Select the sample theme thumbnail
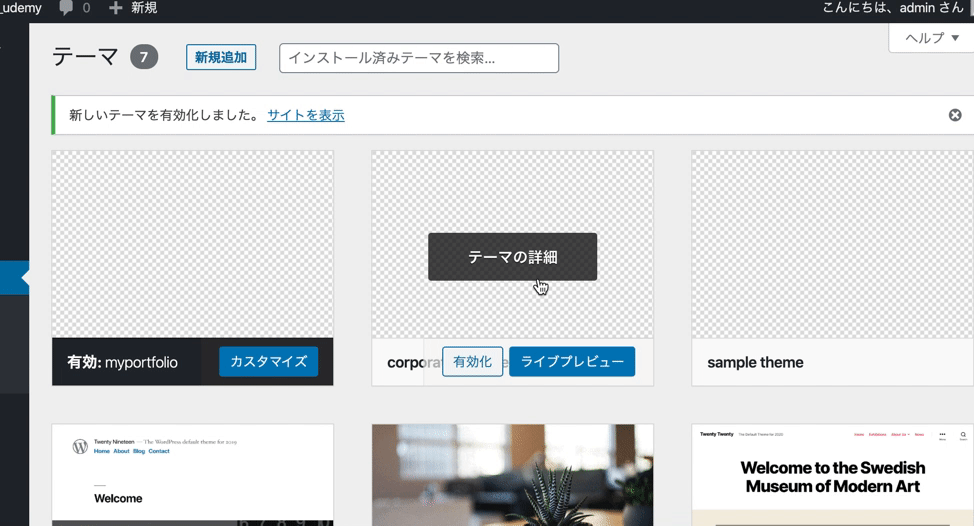Image resolution: width=974 pixels, height=526 pixels. click(x=832, y=245)
